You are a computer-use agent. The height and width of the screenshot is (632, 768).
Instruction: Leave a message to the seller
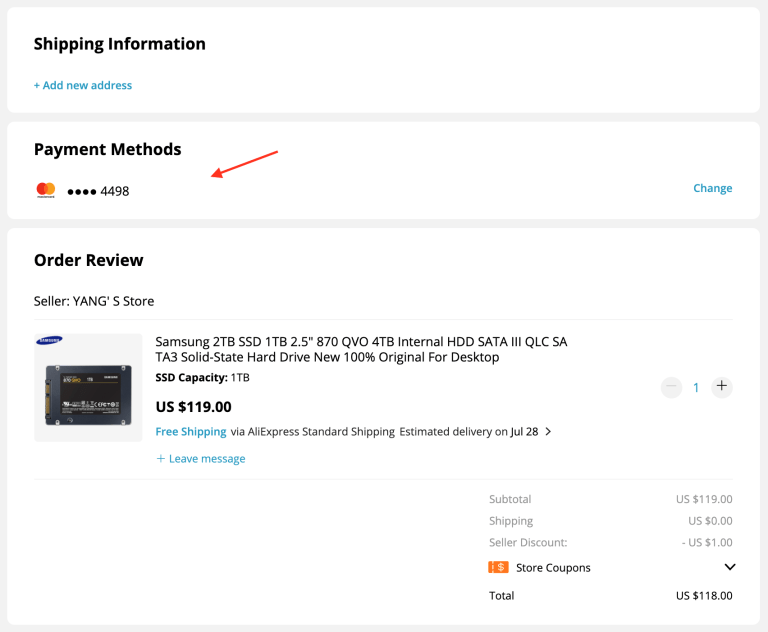pyautogui.click(x=201, y=459)
